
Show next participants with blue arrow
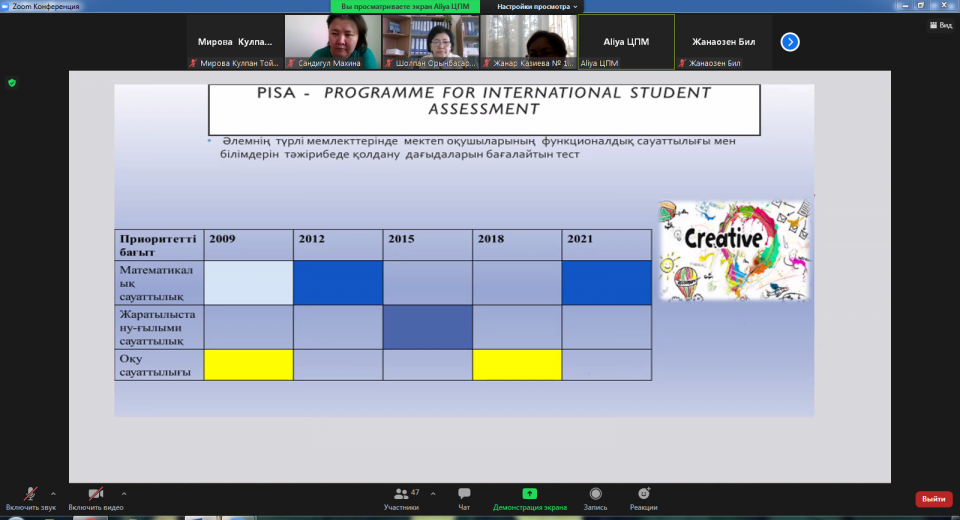click(790, 42)
